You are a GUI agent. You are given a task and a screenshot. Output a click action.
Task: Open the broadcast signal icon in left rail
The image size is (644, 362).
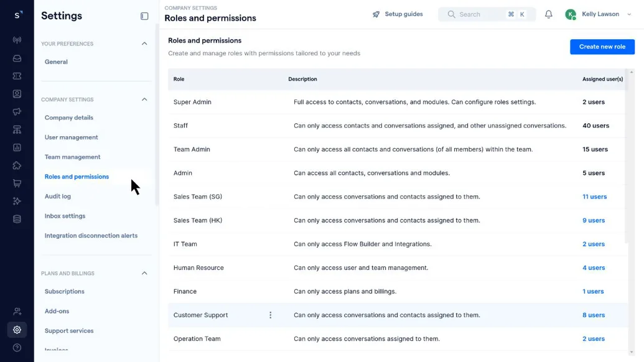pos(17,40)
